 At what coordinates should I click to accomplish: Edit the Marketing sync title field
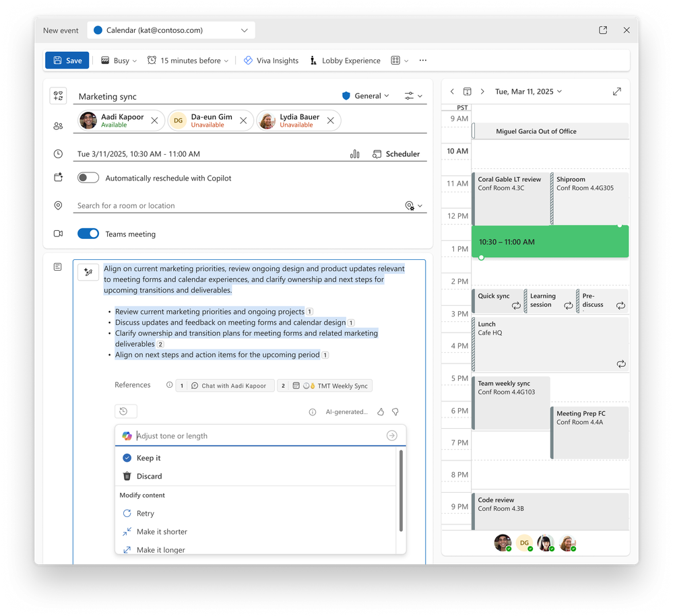point(206,96)
